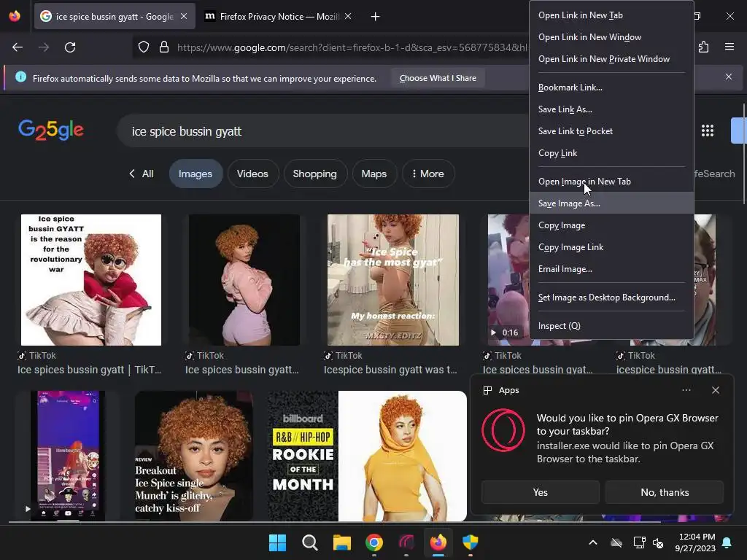Open the 'has the most gyat' thumbnail

[x=393, y=280]
